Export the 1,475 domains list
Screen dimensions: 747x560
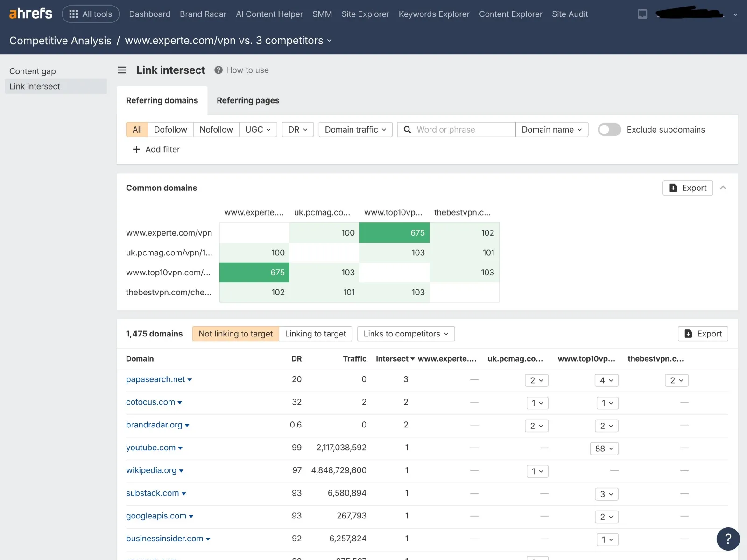[x=703, y=334]
